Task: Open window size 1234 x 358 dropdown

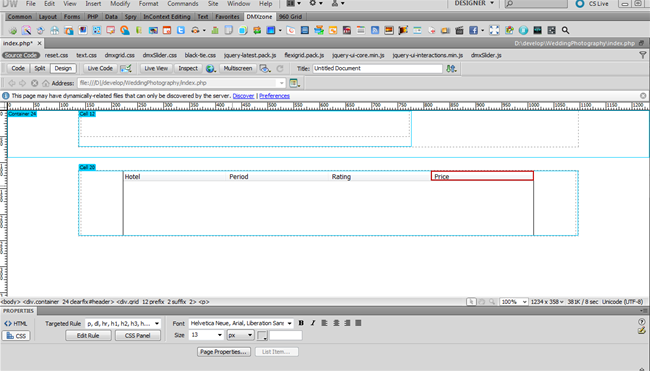Action: 547,302
